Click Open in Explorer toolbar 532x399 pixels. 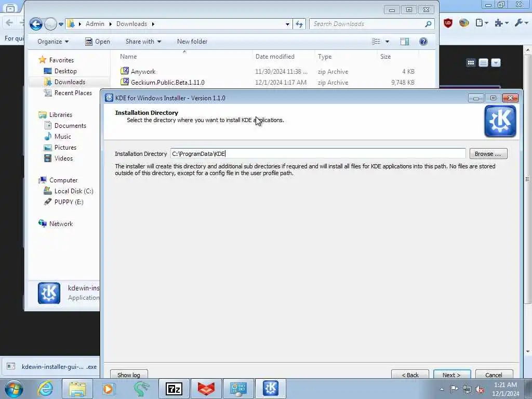click(98, 42)
